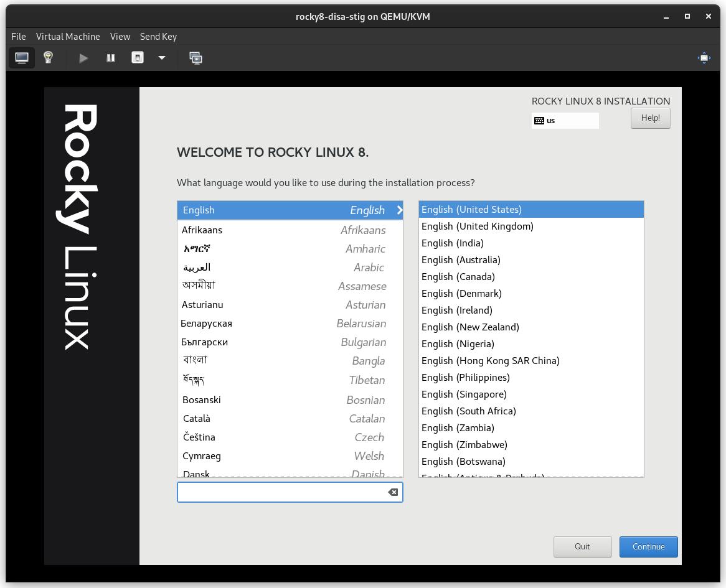Clear the language search field
This screenshot has width=726, height=588.
[x=393, y=492]
